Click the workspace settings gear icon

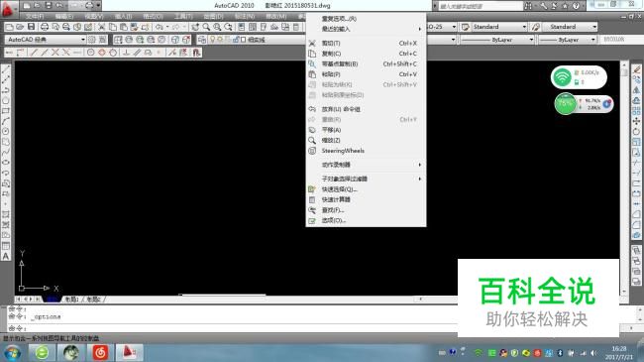[x=91, y=40]
